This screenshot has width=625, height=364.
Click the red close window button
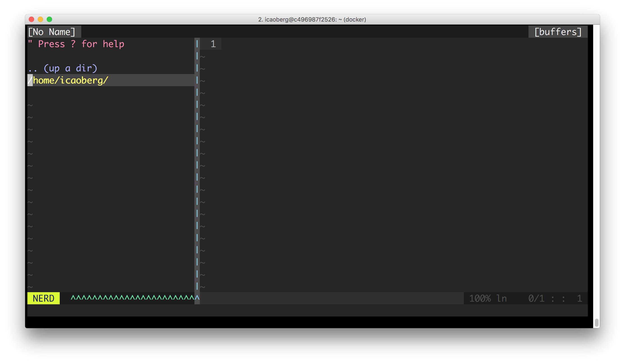pyautogui.click(x=31, y=19)
